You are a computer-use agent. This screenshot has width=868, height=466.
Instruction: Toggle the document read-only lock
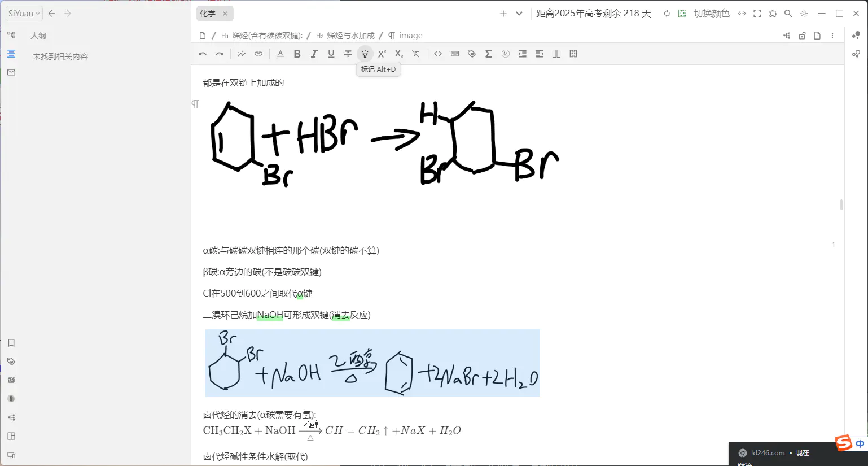click(x=802, y=36)
